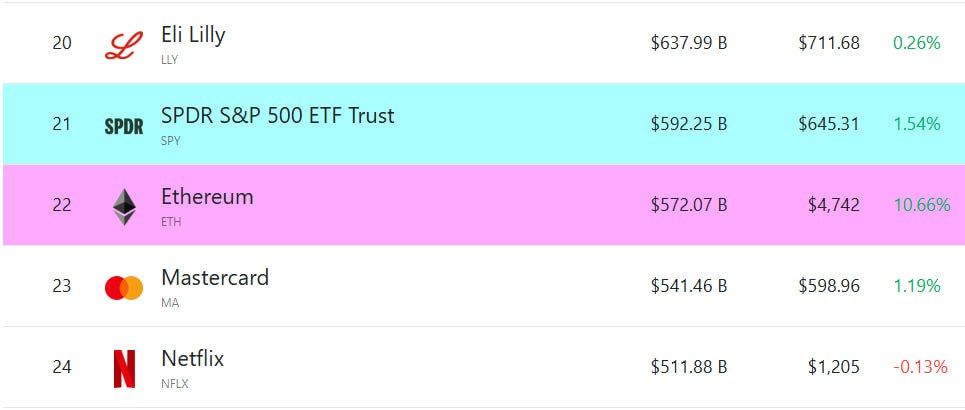Open the Netflix company page
The width and height of the screenshot is (965, 410).
pyautogui.click(x=192, y=358)
